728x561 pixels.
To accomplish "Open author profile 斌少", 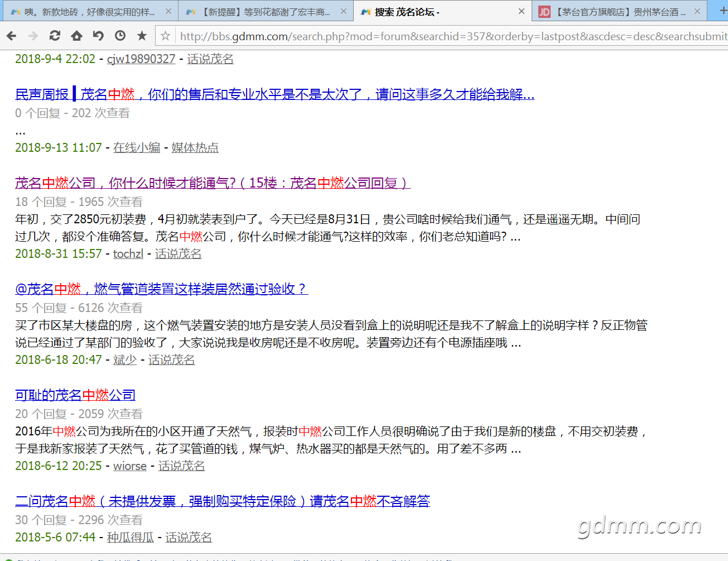I will click(125, 360).
